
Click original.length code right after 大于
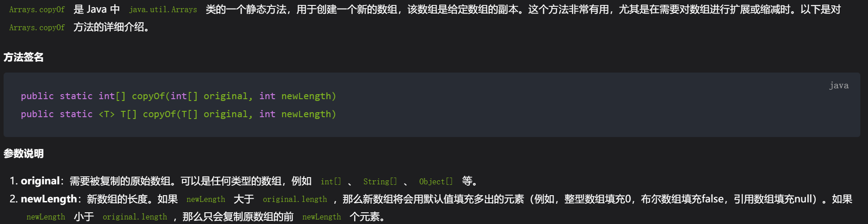pos(295,199)
